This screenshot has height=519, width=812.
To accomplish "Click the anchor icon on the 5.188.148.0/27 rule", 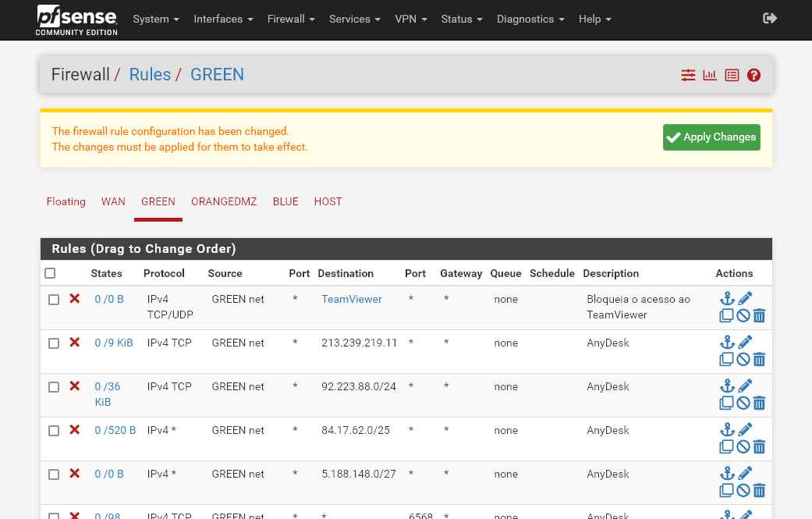I will [727, 472].
